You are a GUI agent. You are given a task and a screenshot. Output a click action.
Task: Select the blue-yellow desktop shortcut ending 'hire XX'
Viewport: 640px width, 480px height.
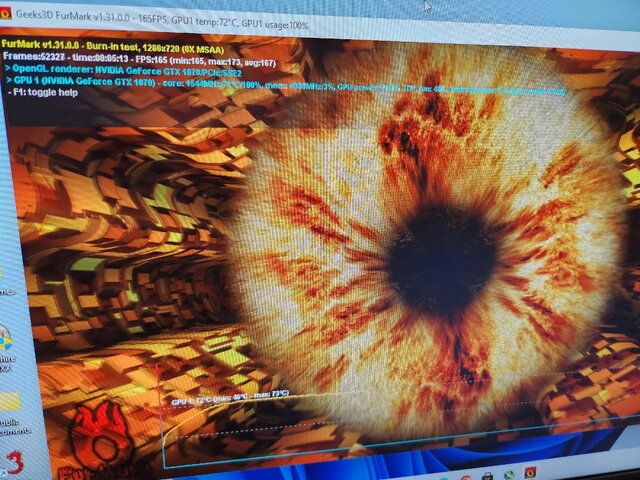(8, 339)
